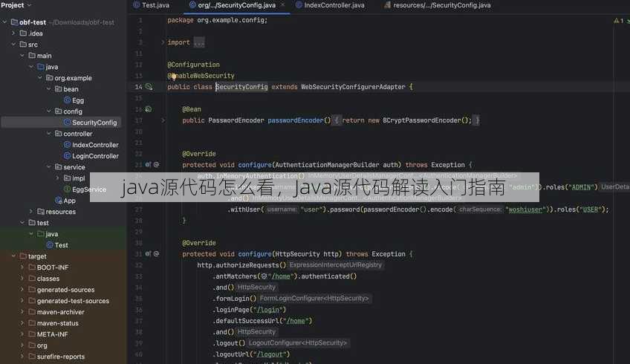Open the Project view dropdown

[16, 5]
